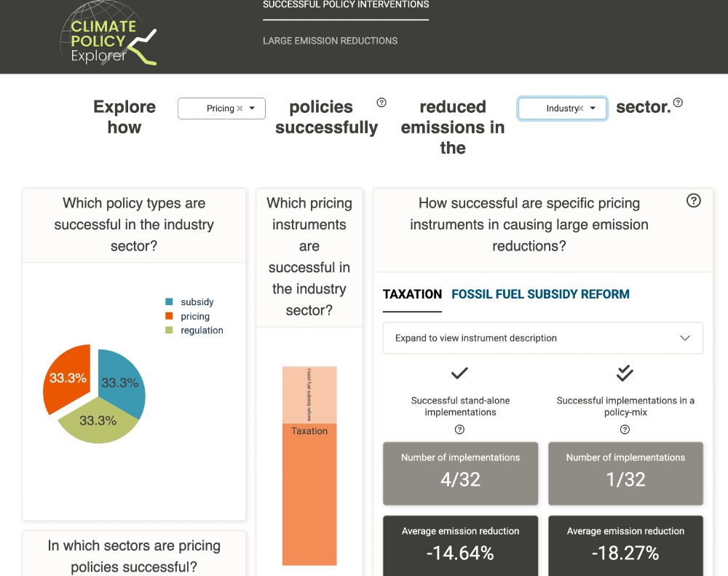Clear the Pricing selection with its x

240,109
